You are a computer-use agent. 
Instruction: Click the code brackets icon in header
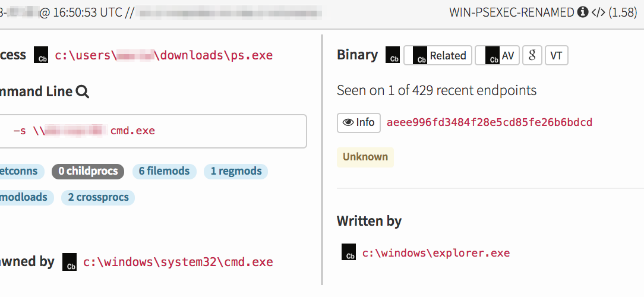pos(598,12)
